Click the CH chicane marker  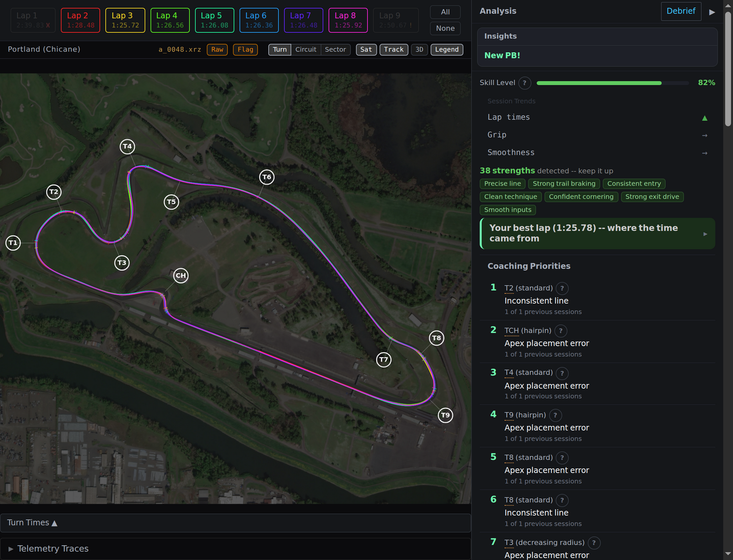(x=181, y=276)
